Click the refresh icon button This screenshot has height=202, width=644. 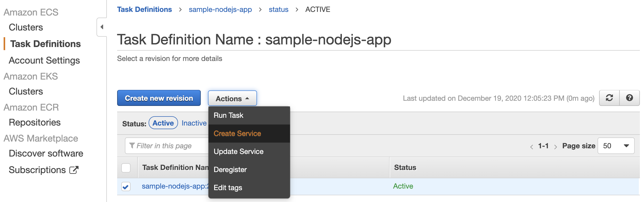click(609, 98)
